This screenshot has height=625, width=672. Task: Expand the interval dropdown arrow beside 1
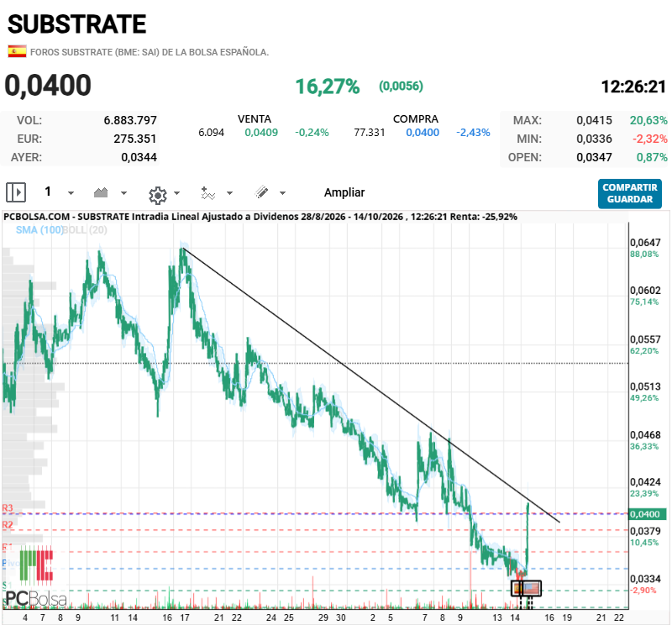click(x=71, y=193)
